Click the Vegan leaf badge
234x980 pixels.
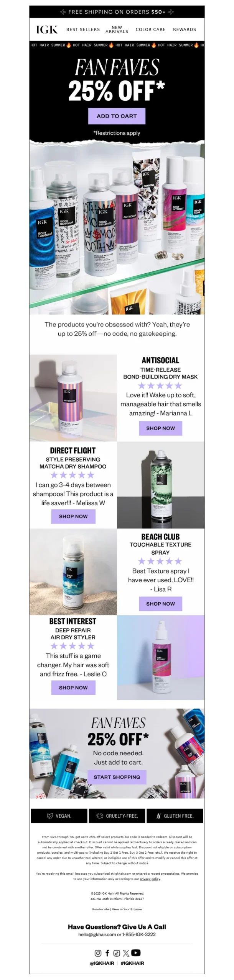point(59,816)
